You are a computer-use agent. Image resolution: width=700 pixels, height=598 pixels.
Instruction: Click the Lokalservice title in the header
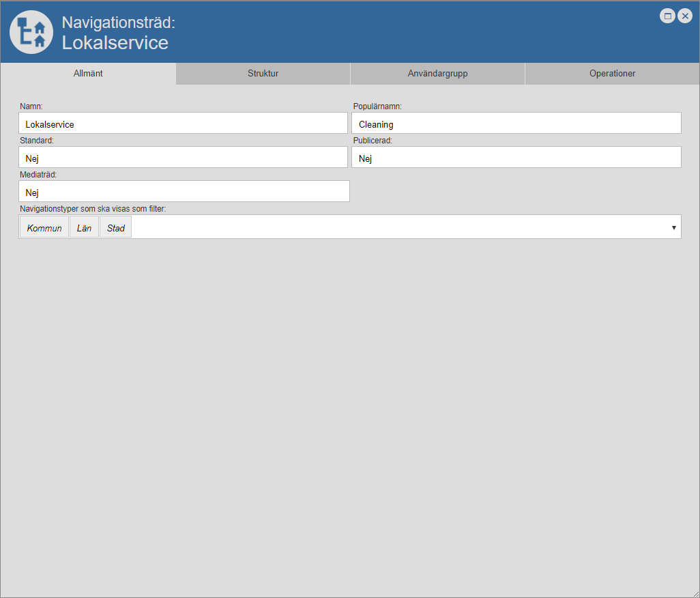(115, 43)
